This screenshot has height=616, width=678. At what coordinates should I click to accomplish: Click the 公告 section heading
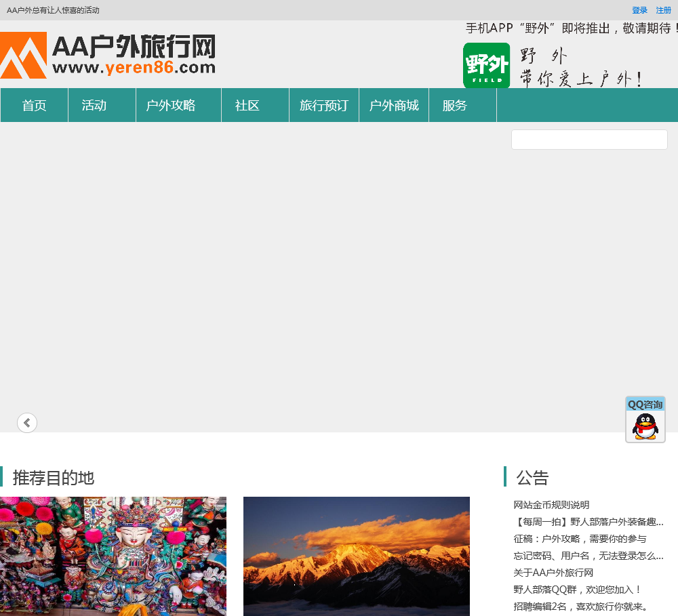tap(532, 478)
